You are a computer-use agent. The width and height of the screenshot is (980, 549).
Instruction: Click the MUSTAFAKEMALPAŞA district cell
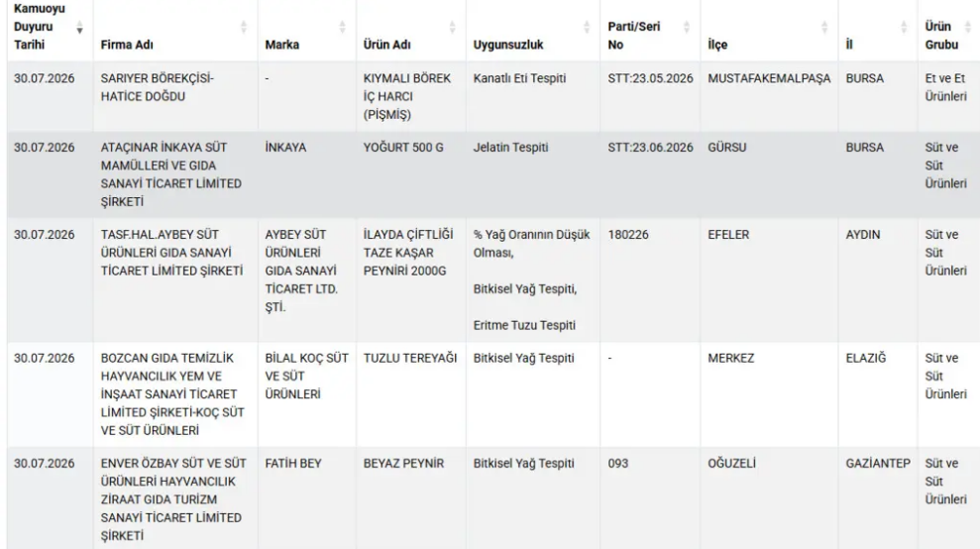click(x=769, y=78)
